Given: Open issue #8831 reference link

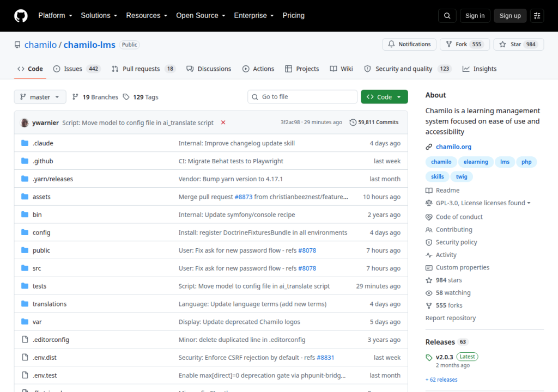Looking at the screenshot, I should tap(325, 358).
